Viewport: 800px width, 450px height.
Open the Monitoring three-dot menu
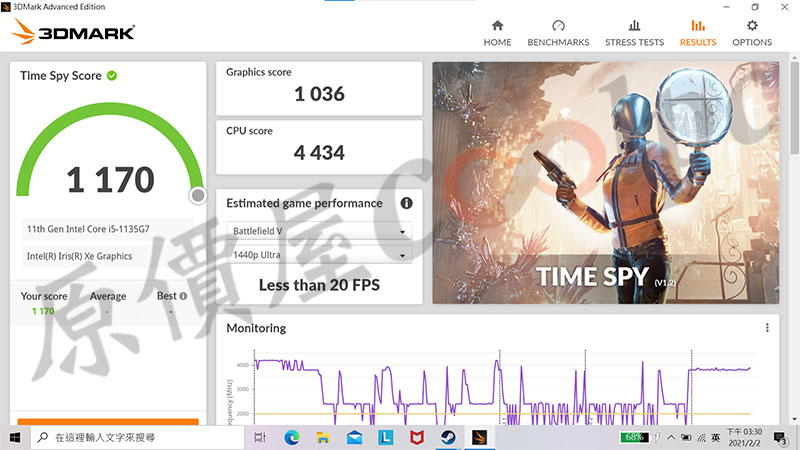767,328
